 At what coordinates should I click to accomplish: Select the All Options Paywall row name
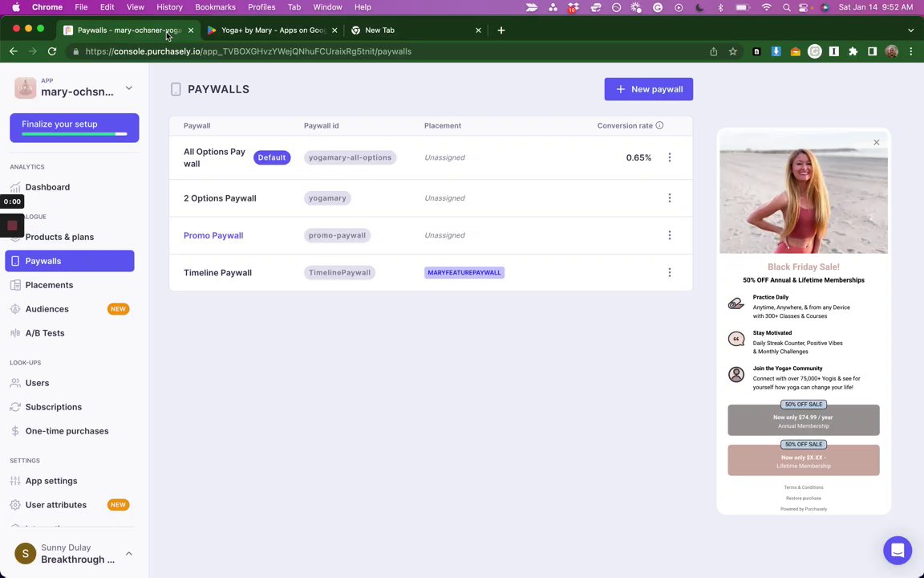point(214,157)
